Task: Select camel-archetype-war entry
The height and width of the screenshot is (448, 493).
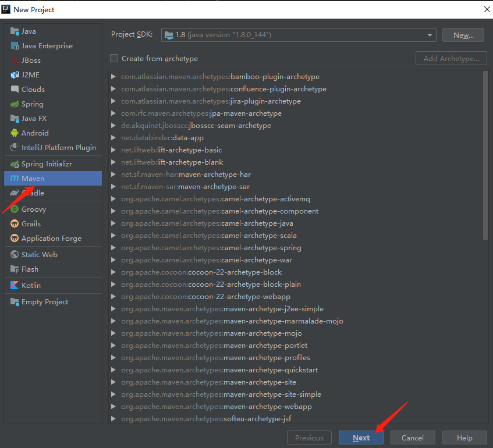Action: coord(207,260)
